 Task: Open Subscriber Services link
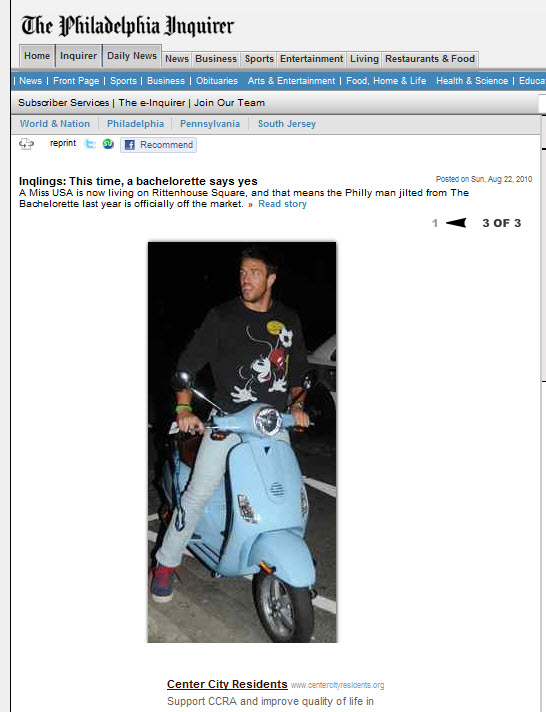point(64,103)
